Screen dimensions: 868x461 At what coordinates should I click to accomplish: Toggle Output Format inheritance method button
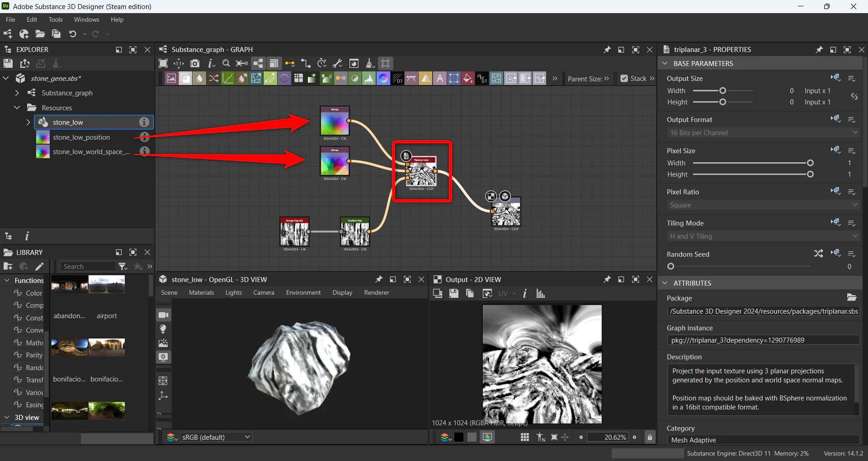(836, 119)
